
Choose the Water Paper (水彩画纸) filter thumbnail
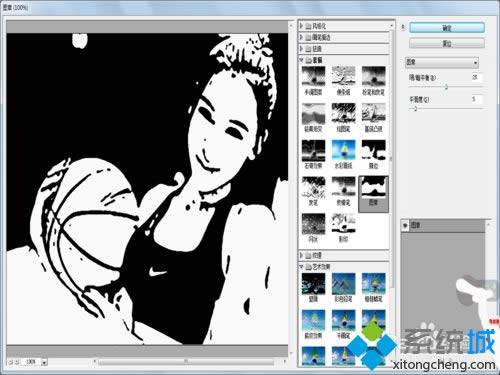[x=343, y=154]
